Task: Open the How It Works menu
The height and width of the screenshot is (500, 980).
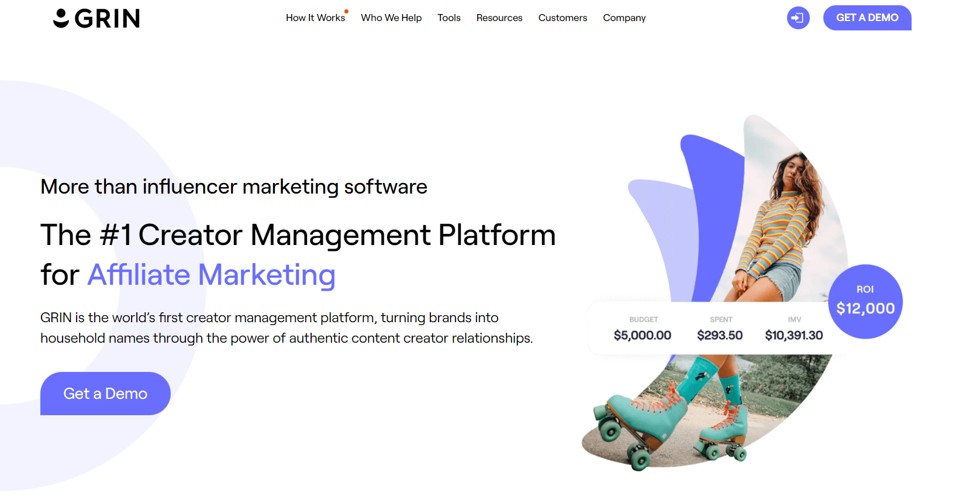Action: point(315,18)
